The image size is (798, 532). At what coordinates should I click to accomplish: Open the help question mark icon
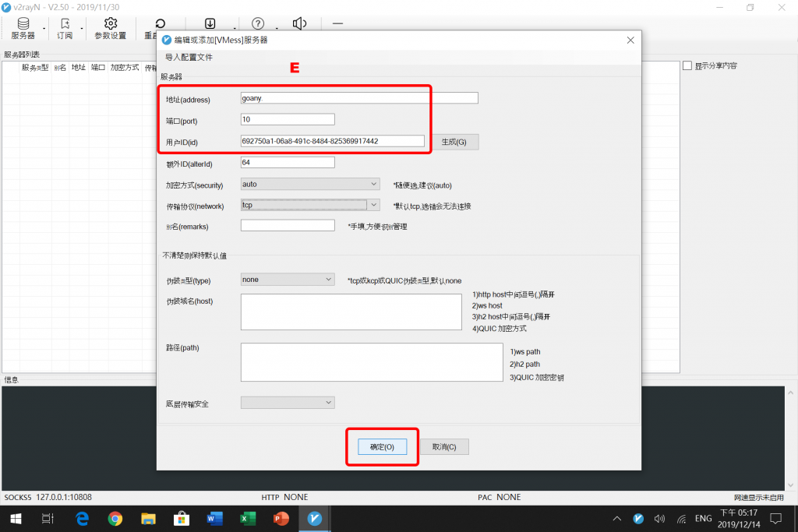point(258,23)
